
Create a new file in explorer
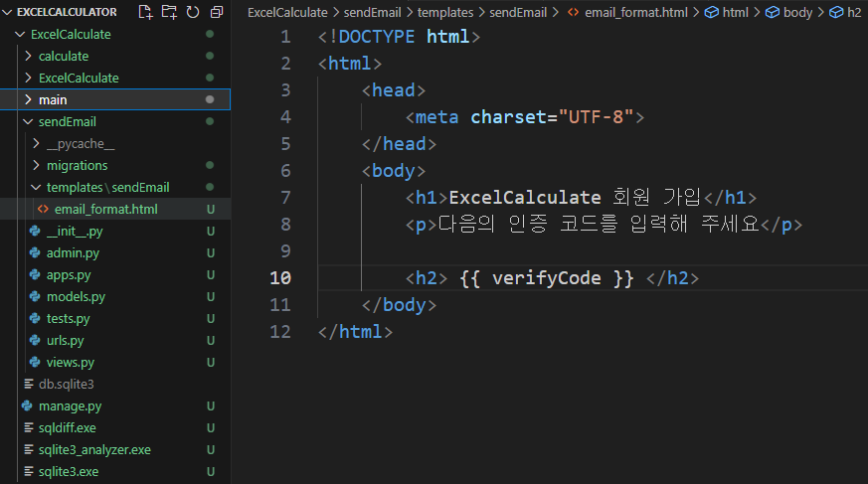tap(145, 12)
